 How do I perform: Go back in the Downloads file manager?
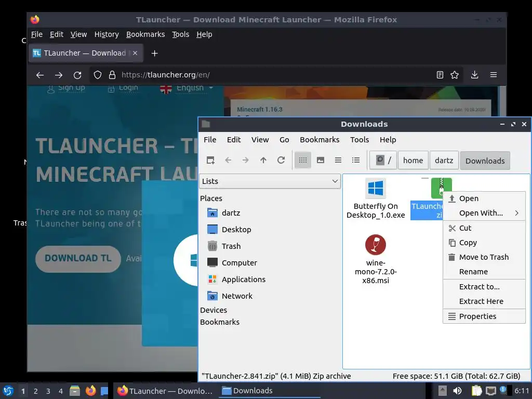tap(228, 160)
